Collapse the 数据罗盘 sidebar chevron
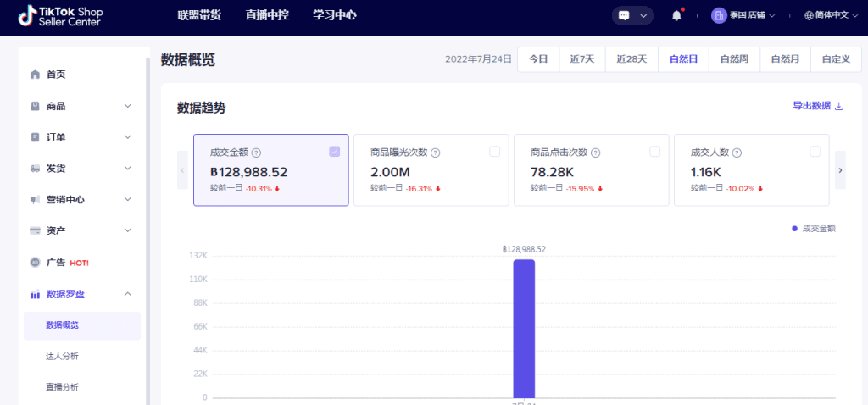Screen dimensions: 868x405 [127, 294]
